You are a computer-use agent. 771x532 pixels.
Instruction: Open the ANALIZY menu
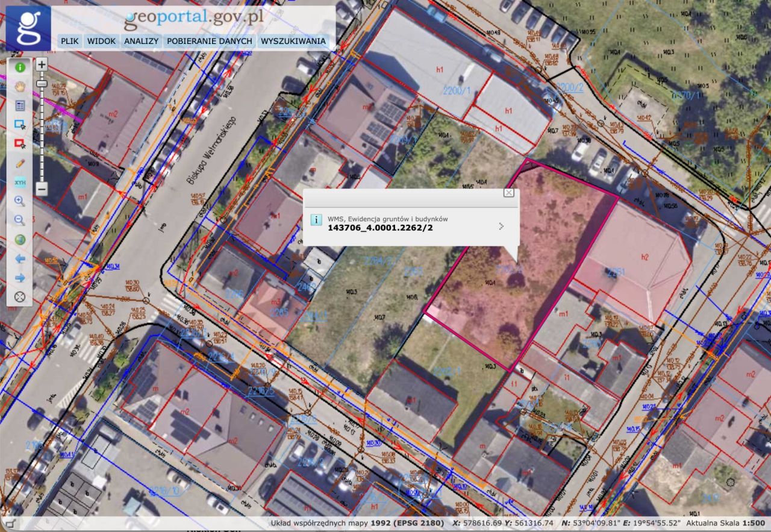141,42
